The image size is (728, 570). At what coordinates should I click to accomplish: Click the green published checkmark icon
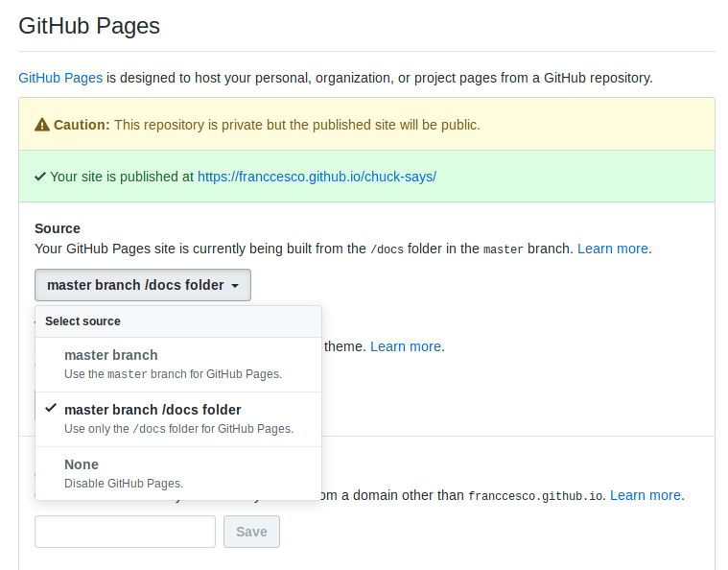coord(40,177)
